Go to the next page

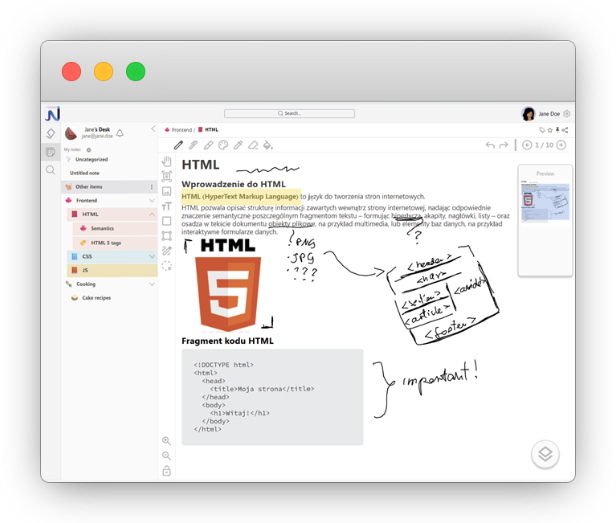point(562,145)
